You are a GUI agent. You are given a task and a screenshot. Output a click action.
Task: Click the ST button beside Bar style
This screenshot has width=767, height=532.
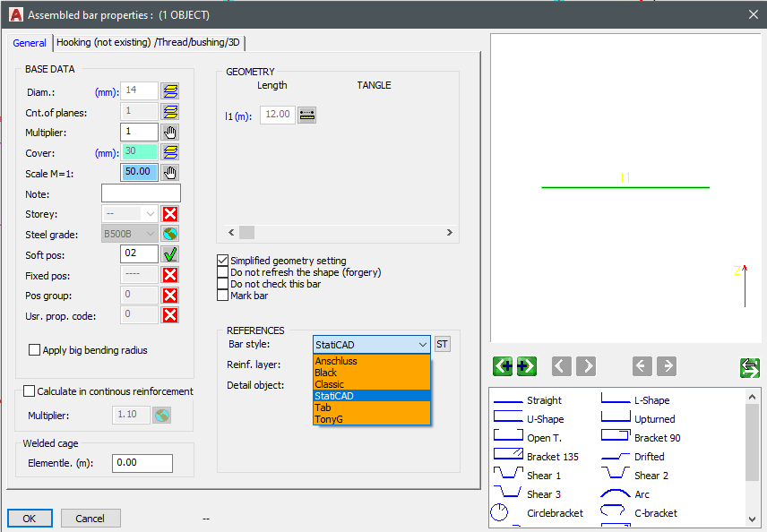point(443,344)
